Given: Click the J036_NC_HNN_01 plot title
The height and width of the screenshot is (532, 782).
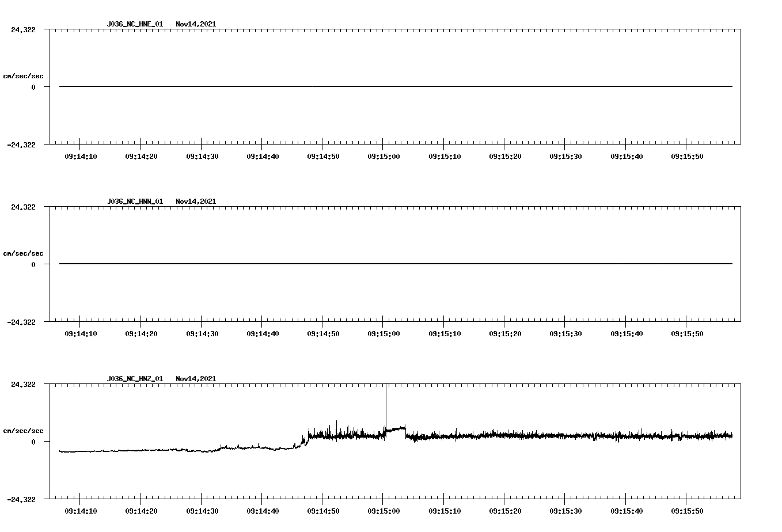Looking at the screenshot, I should 135,202.
